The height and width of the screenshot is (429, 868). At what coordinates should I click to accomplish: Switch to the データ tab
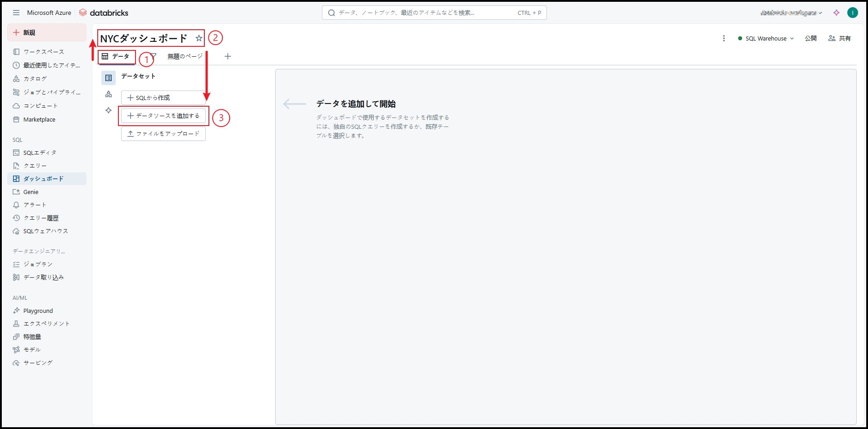pos(116,56)
